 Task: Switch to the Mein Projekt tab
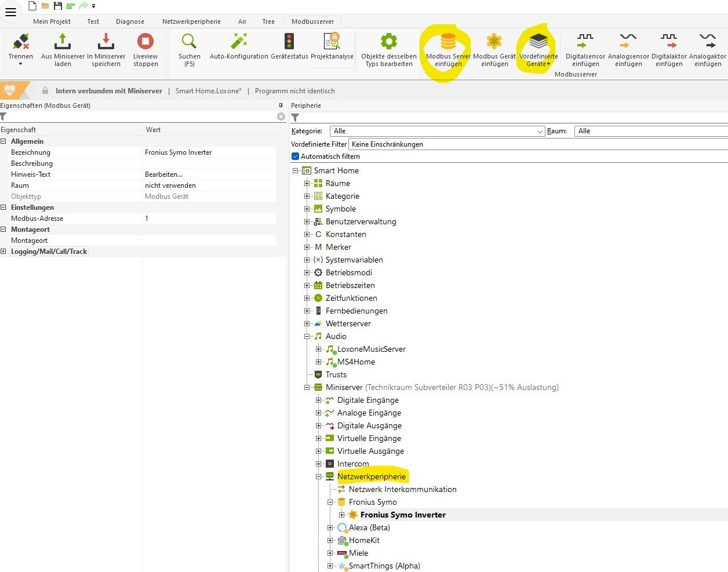pyautogui.click(x=52, y=21)
